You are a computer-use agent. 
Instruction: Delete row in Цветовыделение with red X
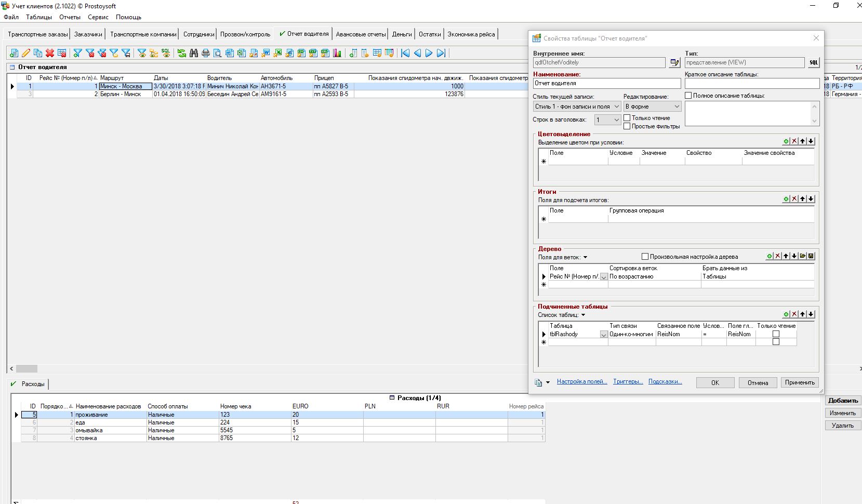(x=794, y=141)
